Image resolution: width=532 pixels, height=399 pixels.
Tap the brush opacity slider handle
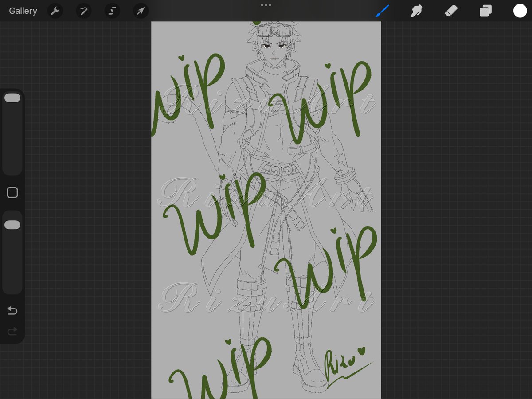pos(12,225)
